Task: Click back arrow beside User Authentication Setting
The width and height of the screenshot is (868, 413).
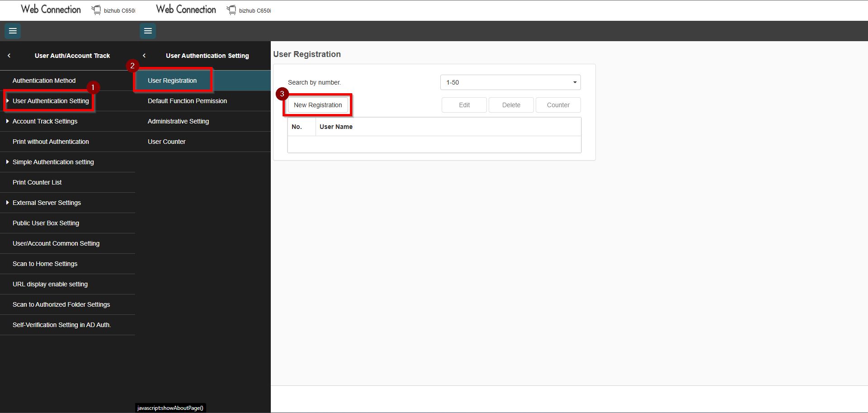Action: coord(144,56)
